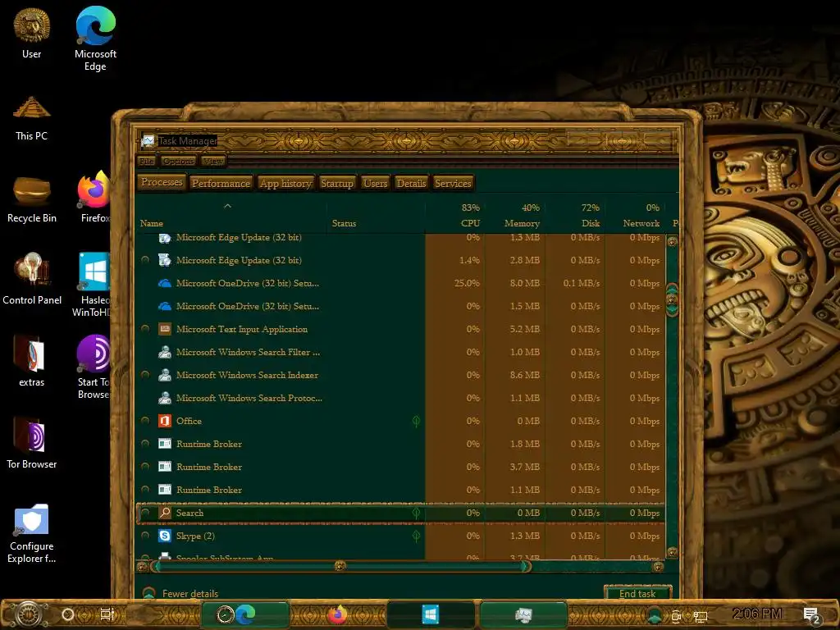Screen dimensions: 840x630
Task: Click the Runtime Broker icon using 3.7 MB
Action: (x=164, y=467)
